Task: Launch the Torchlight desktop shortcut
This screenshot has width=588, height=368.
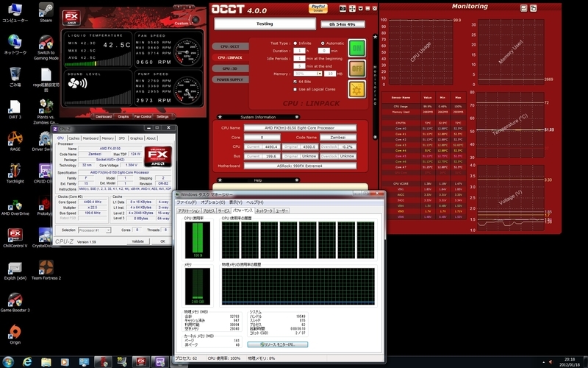Action: tap(15, 174)
